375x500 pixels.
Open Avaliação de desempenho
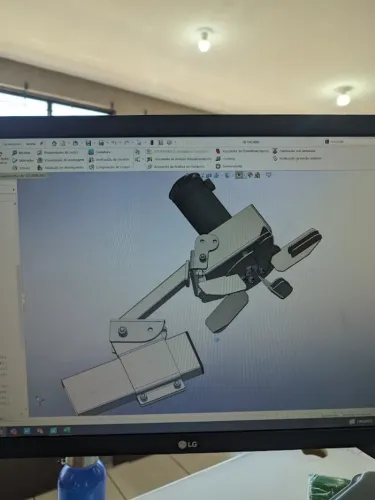[60, 168]
